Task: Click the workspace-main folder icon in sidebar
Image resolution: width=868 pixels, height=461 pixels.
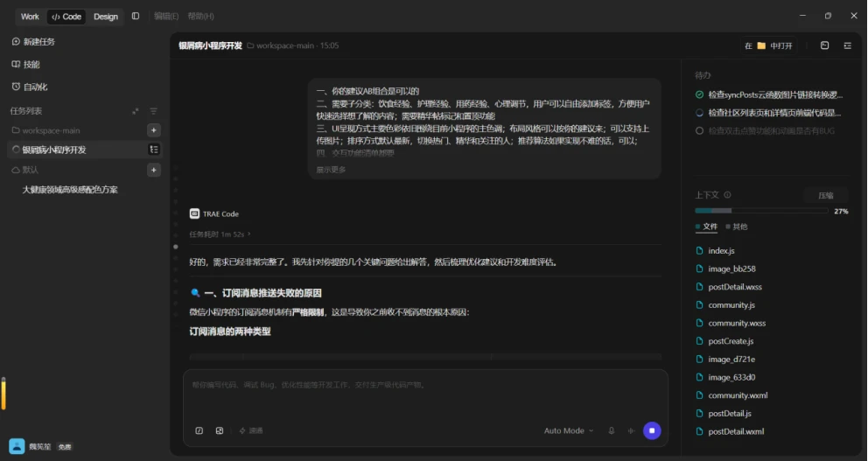Action: point(16,130)
